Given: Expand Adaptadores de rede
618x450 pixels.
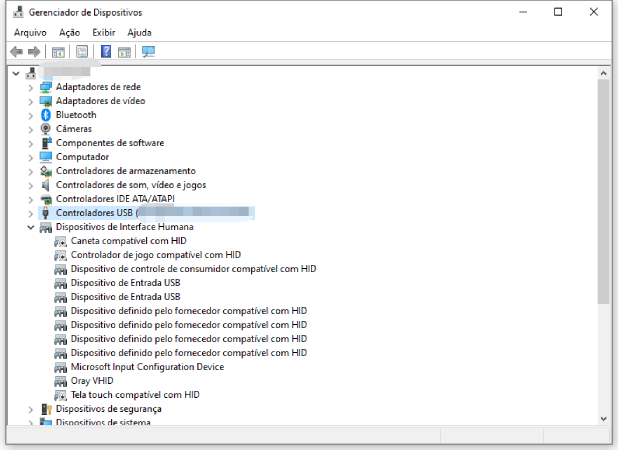Looking at the screenshot, I should [x=31, y=87].
